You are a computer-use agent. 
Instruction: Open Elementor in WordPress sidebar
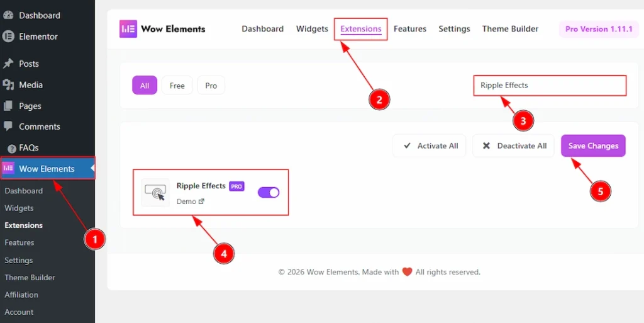click(x=38, y=36)
